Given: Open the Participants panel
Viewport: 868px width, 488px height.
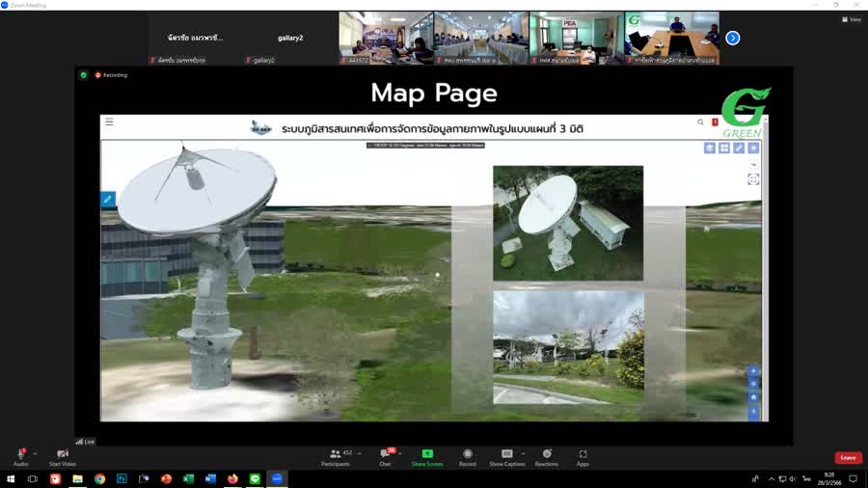Looking at the screenshot, I should pyautogui.click(x=336, y=457).
